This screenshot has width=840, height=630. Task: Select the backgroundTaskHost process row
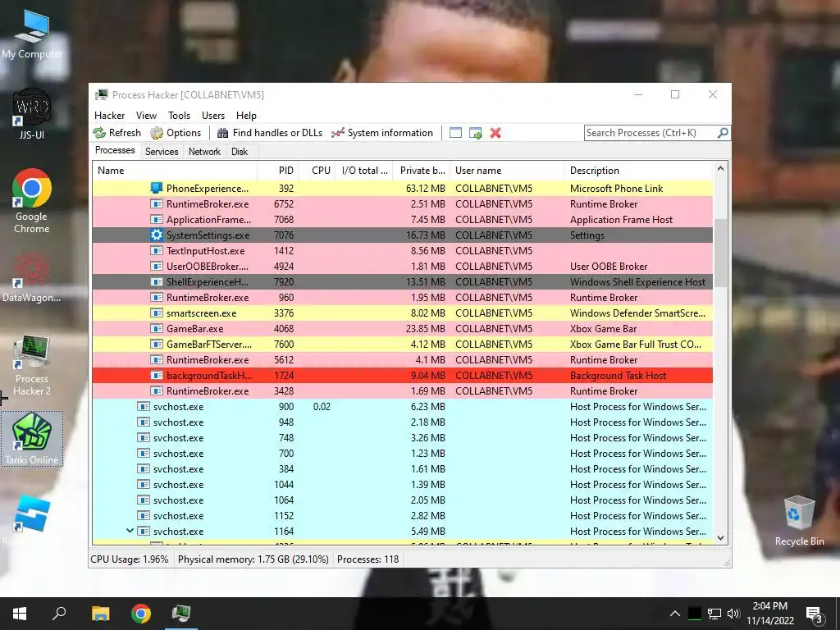402,376
